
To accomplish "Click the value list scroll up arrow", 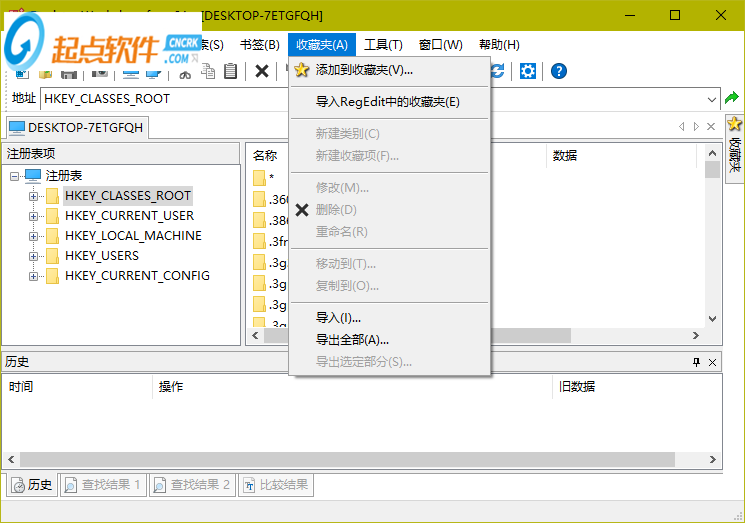I will (x=712, y=153).
